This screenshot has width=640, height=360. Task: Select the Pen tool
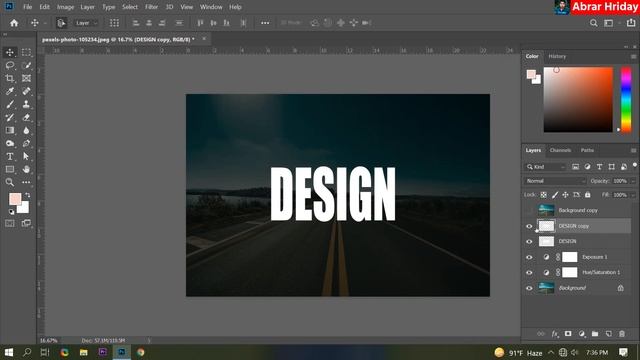[x=26, y=143]
